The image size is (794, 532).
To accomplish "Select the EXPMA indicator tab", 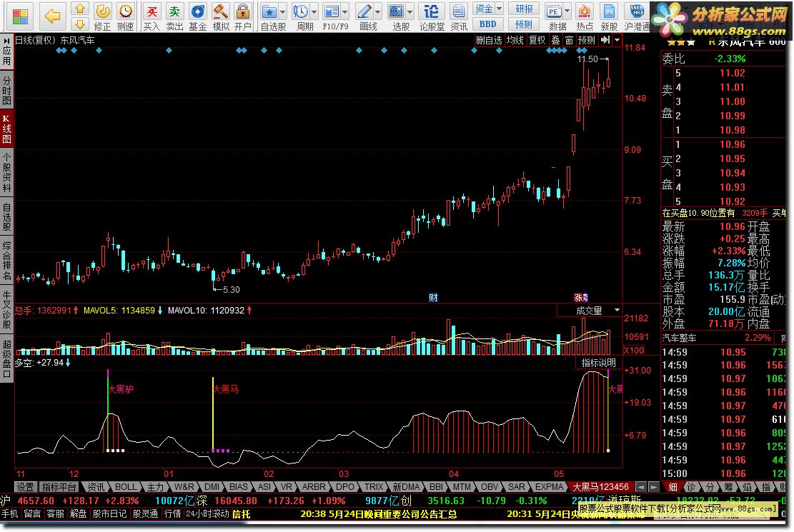I will (x=550, y=487).
